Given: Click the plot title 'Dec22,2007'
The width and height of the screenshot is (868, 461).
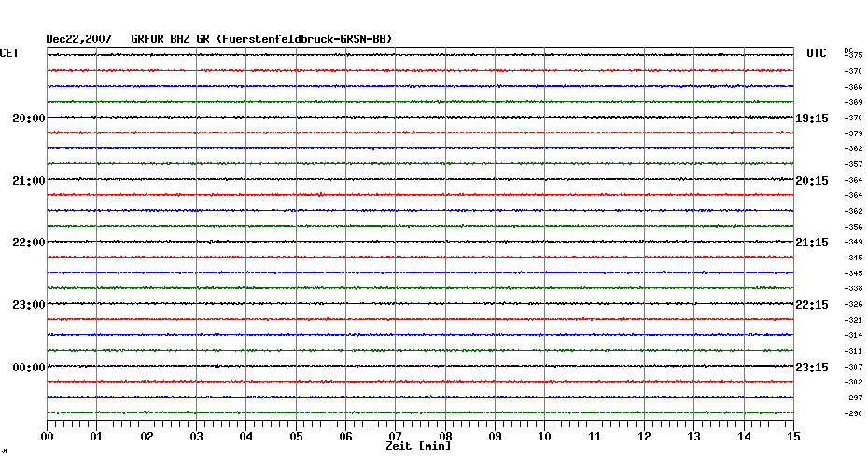Looking at the screenshot, I should pyautogui.click(x=78, y=39).
